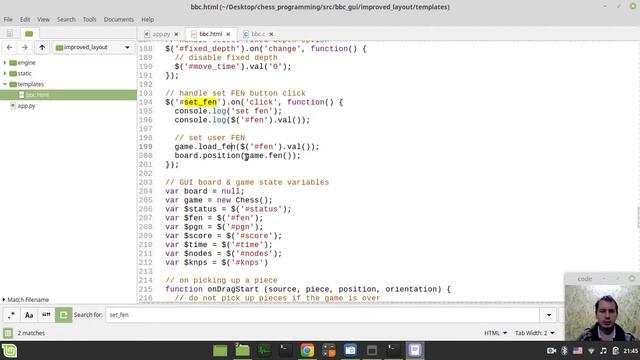
Task: Select the text editor in taskbar
Action: point(415,350)
